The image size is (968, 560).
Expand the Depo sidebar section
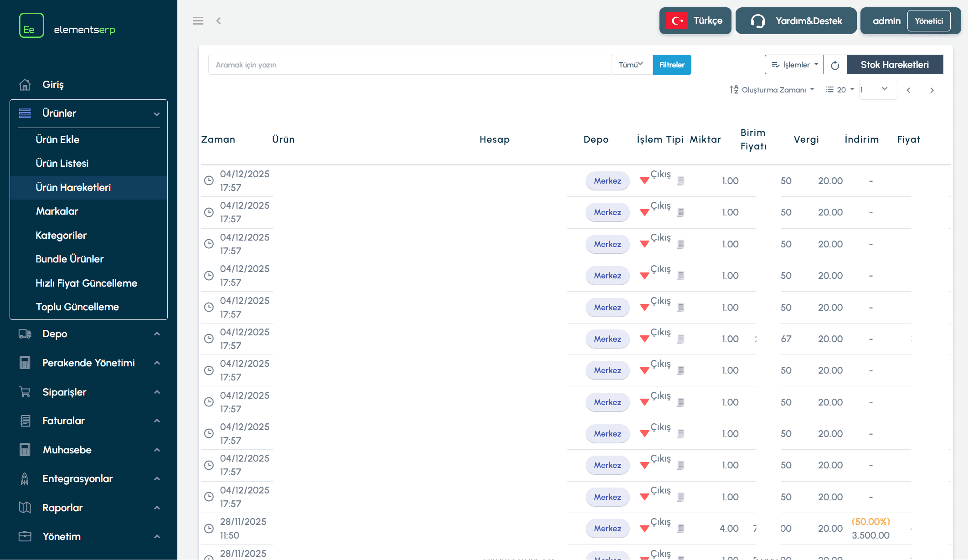point(88,334)
